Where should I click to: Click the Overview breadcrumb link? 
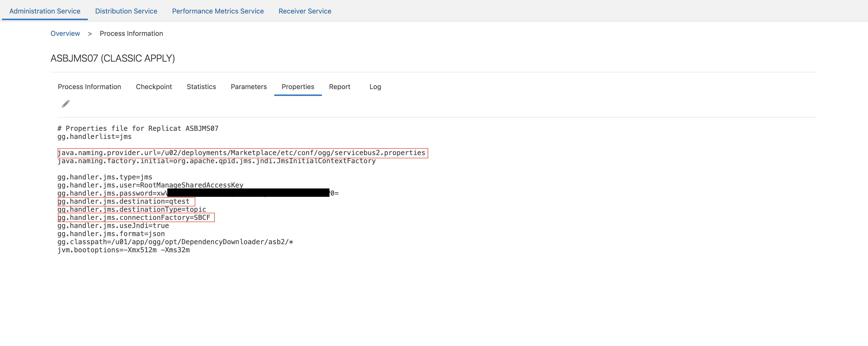pyautogui.click(x=65, y=33)
